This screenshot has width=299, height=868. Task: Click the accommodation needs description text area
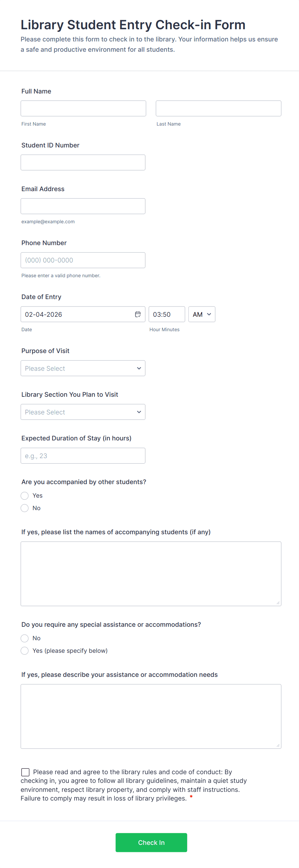coord(151,716)
